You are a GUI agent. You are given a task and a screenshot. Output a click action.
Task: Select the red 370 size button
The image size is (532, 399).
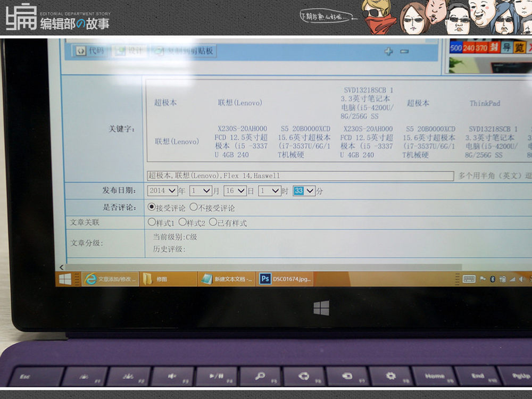(481, 47)
